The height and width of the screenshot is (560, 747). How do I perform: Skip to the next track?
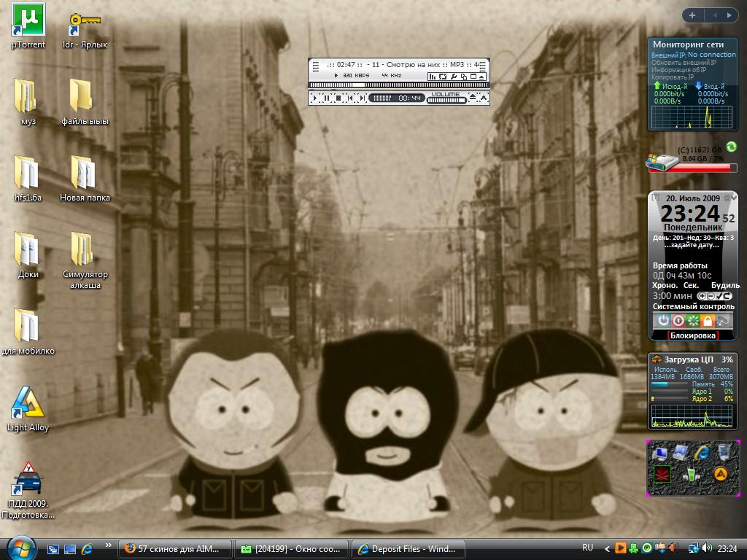click(362, 98)
